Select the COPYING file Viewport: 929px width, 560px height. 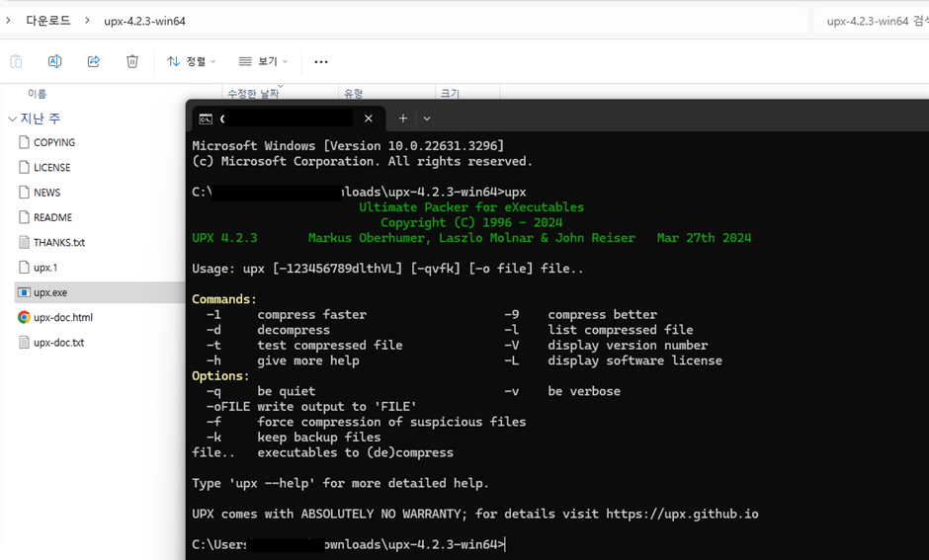[54, 142]
